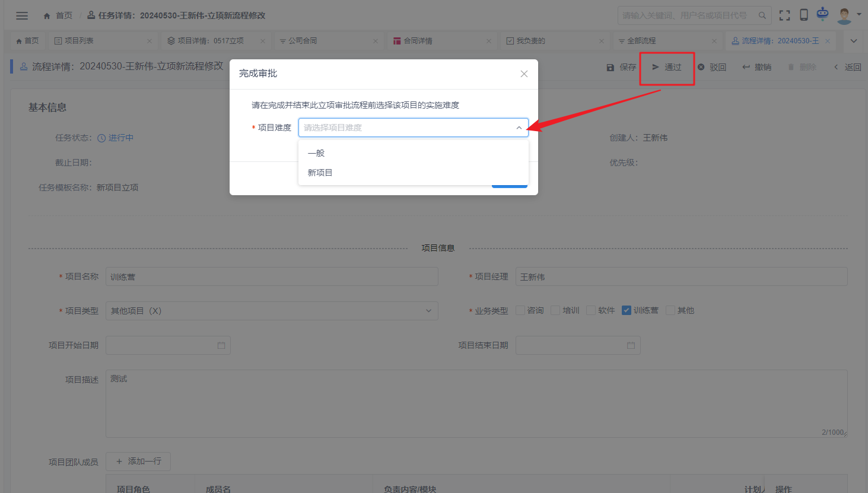
Task: Open the avatar dropdown caret
Action: [859, 14]
